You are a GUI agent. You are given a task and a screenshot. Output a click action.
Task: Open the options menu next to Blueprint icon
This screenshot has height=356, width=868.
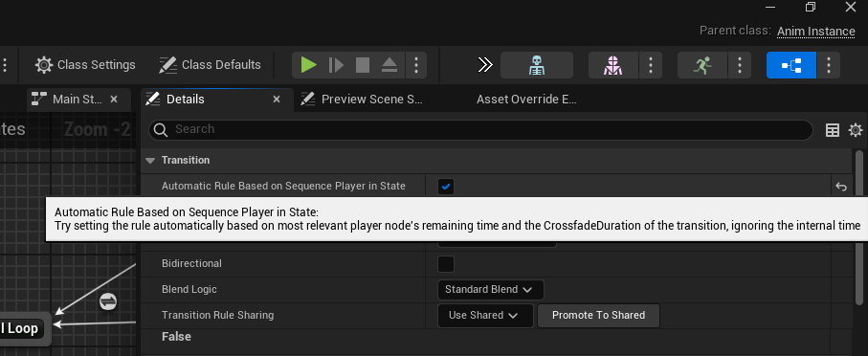coord(829,65)
